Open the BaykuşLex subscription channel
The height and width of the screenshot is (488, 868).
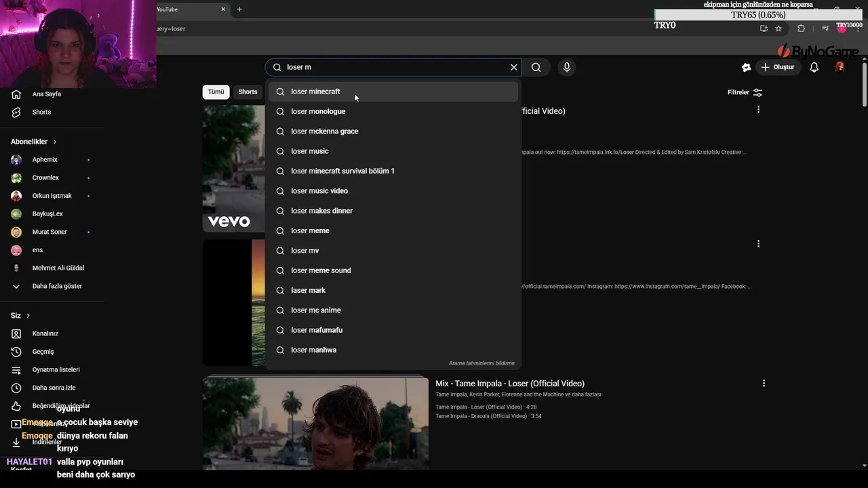tap(52, 214)
